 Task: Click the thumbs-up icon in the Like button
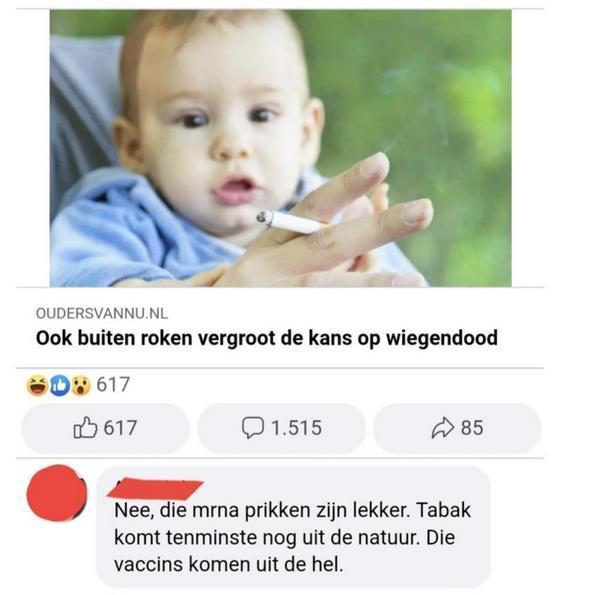tap(85, 427)
